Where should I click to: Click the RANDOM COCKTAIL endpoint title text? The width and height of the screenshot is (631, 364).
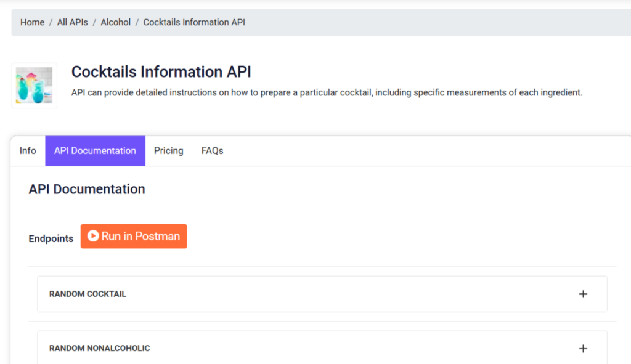click(88, 294)
